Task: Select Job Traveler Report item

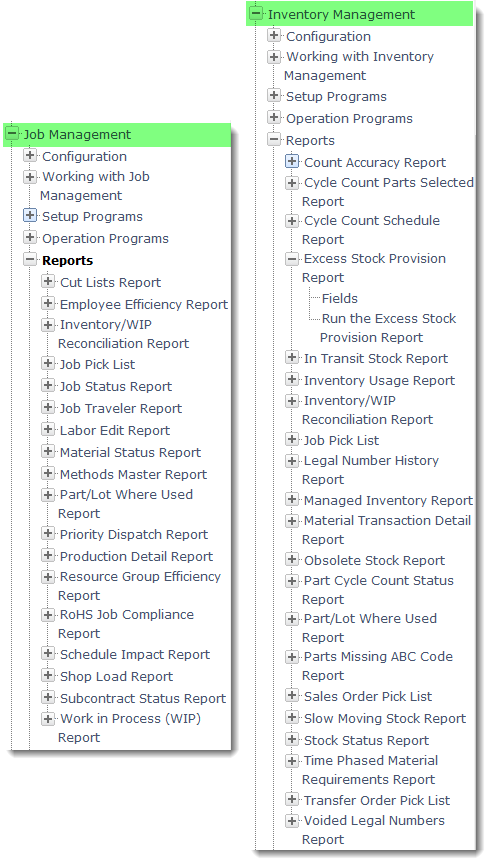Action: (121, 408)
